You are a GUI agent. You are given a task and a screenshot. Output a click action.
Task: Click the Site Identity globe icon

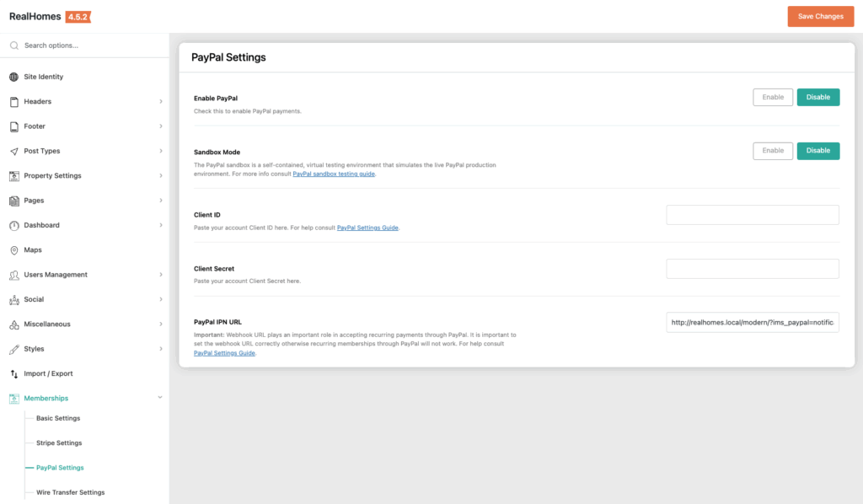13,77
